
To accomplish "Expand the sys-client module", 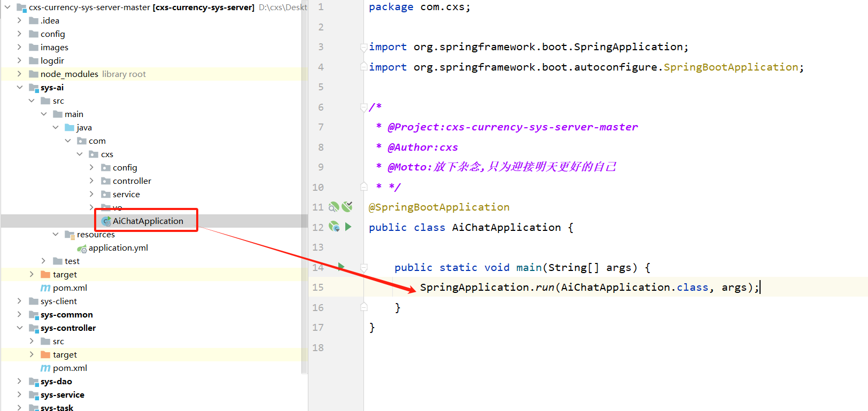I will coord(19,301).
